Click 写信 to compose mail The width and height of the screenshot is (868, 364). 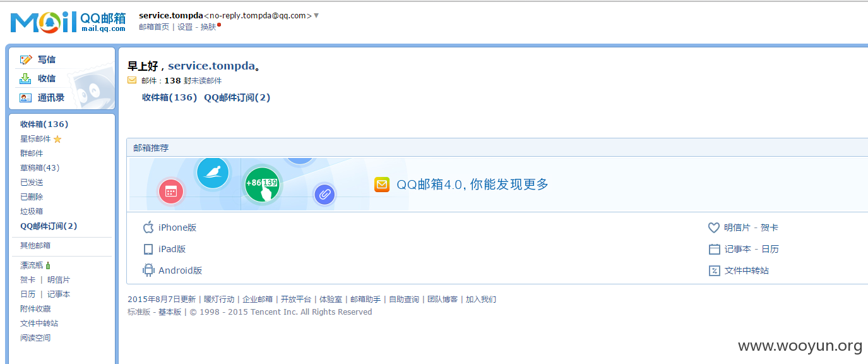pos(47,59)
